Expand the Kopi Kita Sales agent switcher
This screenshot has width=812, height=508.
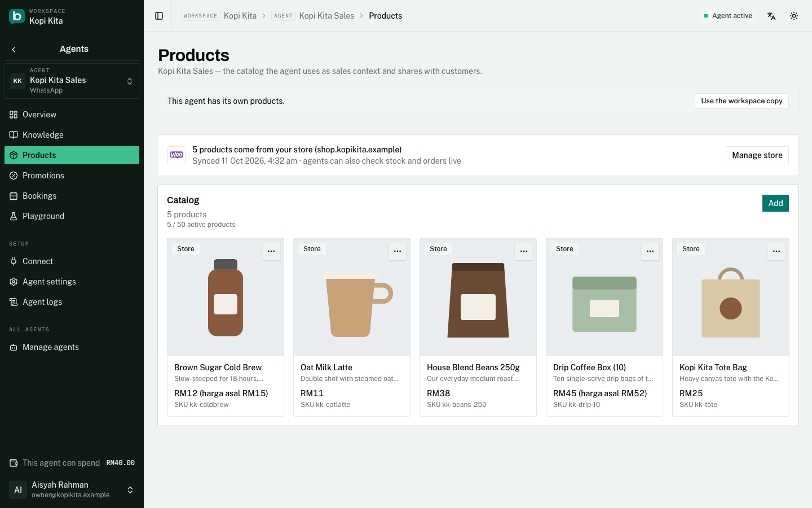pyautogui.click(x=72, y=81)
